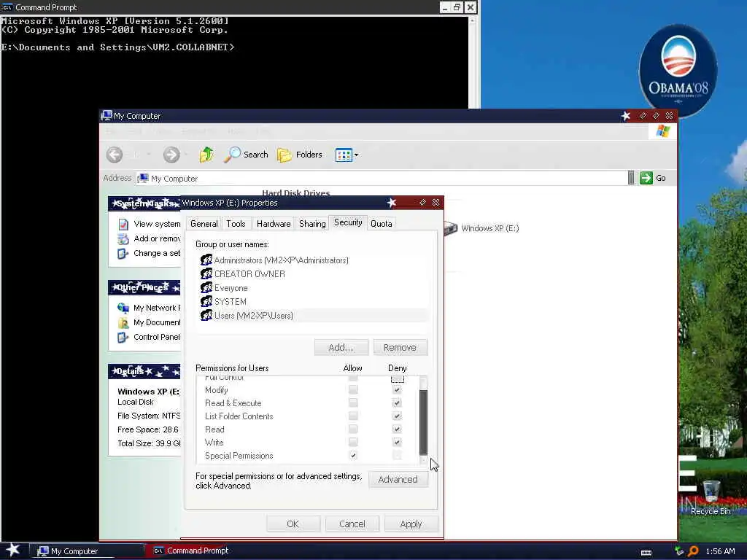Toggle Allow checkbox for Write
Viewport: 747px width, 560px height.
tap(353, 443)
